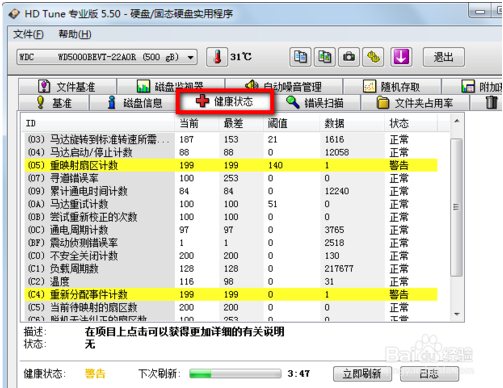Click the thermometer temperature icon

click(x=217, y=57)
